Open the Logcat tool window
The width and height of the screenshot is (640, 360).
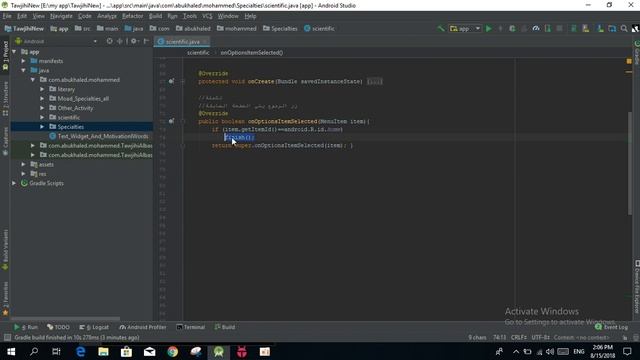94,327
